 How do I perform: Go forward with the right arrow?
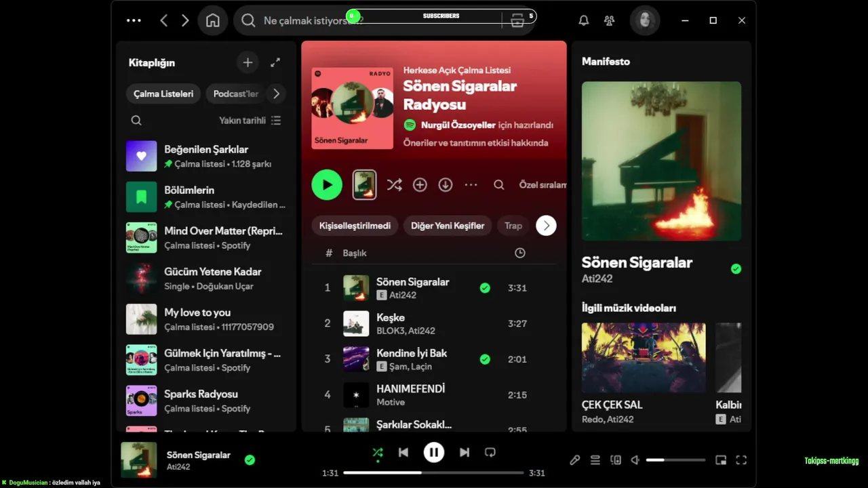tap(185, 20)
